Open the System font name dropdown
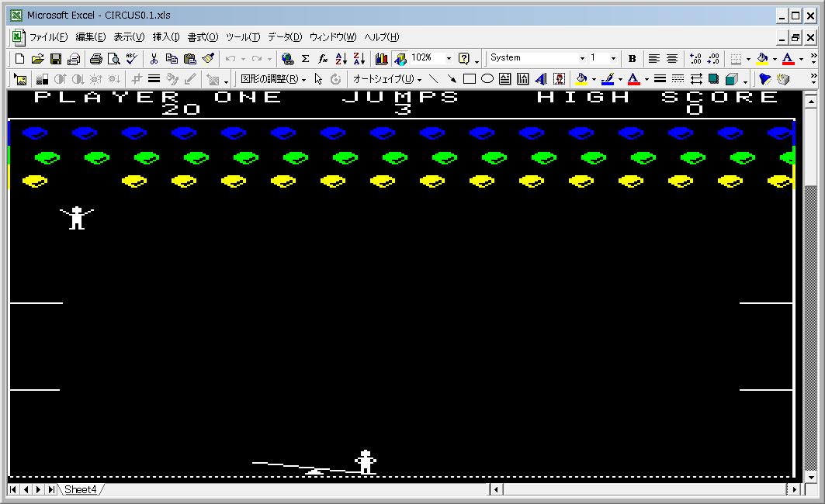The width and height of the screenshot is (825, 504). [582, 59]
